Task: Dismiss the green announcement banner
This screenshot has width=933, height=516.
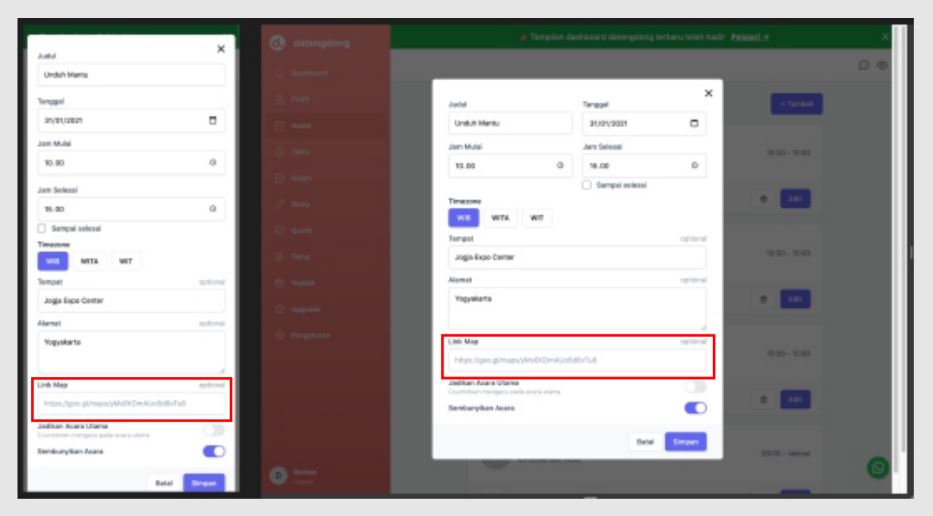Action: pos(884,37)
